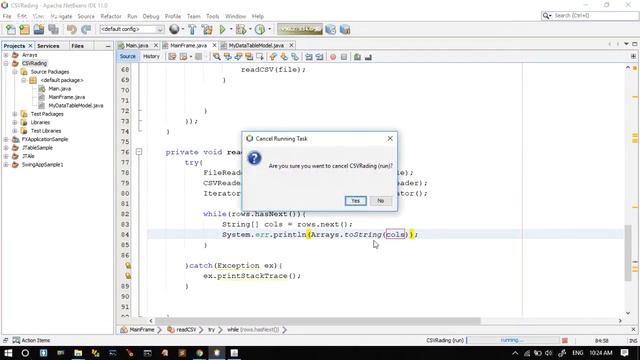Click the Clean and Build Project icon
The width and height of the screenshot is (640, 360).
(207, 29)
